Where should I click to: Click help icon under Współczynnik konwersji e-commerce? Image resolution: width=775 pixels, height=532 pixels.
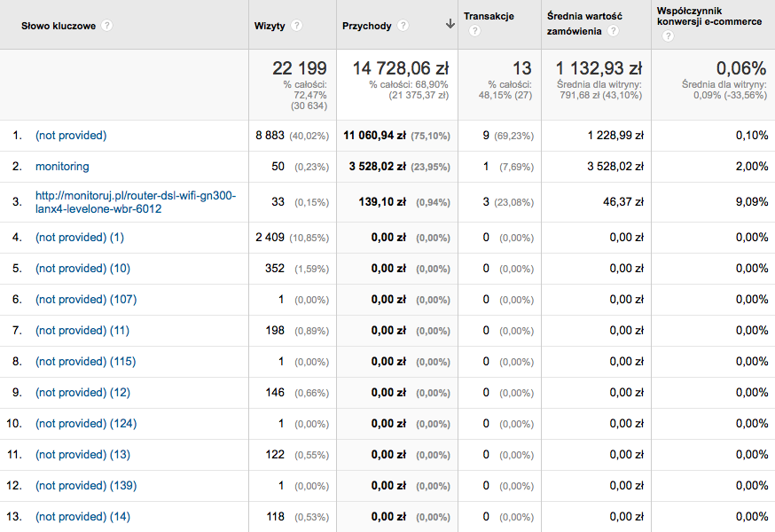(x=668, y=35)
